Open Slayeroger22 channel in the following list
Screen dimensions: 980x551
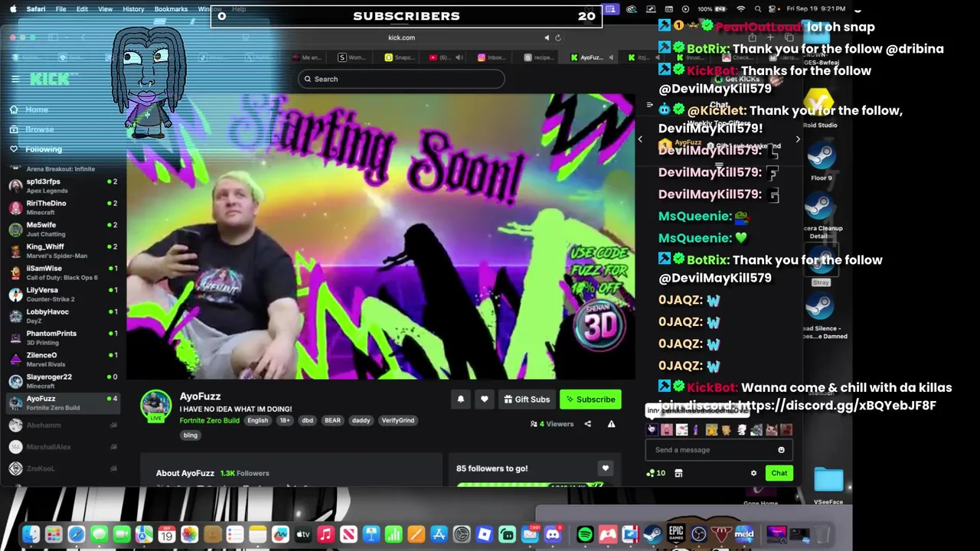(x=63, y=380)
